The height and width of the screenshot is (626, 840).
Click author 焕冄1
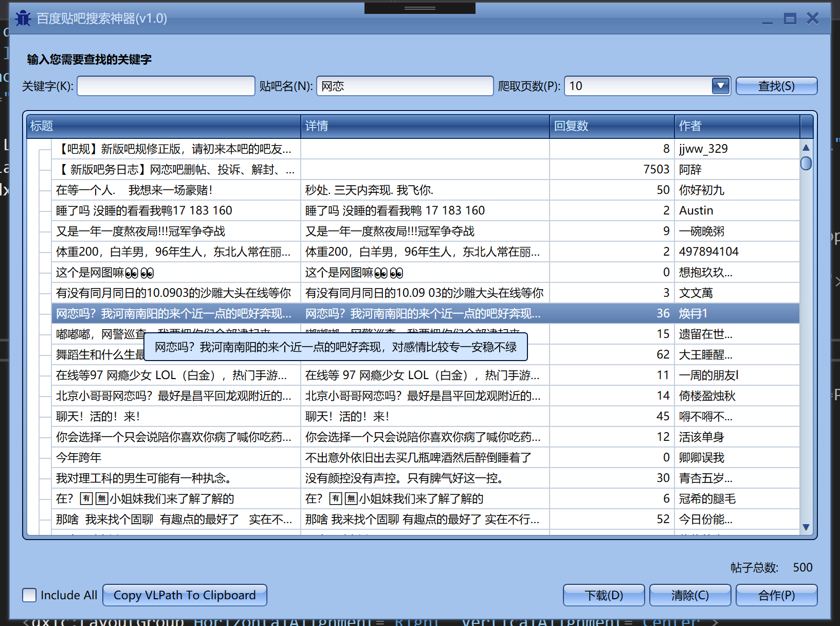[x=693, y=314]
